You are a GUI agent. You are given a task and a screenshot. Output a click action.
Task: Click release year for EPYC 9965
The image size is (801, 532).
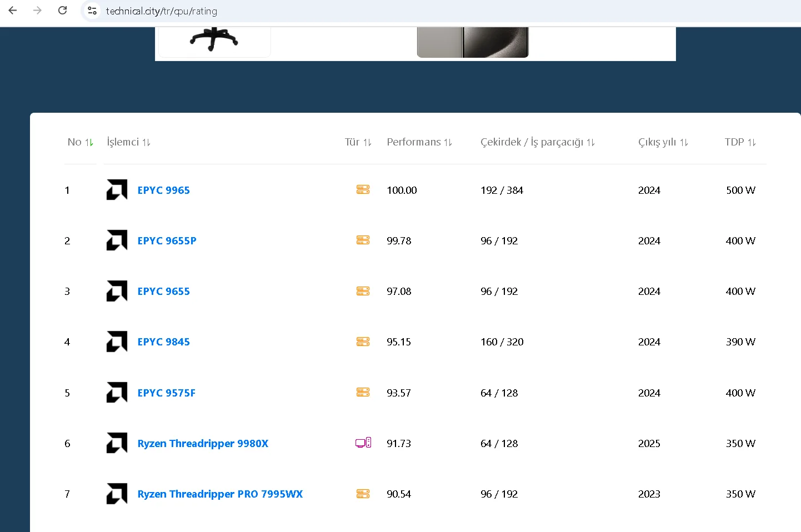649,190
